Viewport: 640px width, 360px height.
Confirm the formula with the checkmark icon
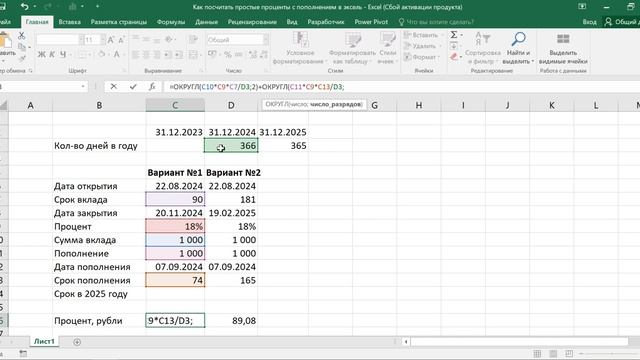click(x=133, y=87)
